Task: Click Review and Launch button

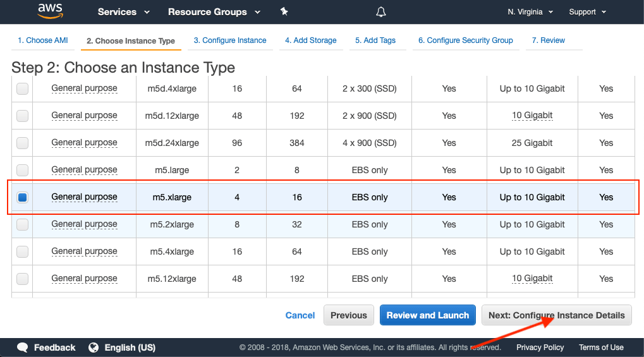Action: pos(428,315)
